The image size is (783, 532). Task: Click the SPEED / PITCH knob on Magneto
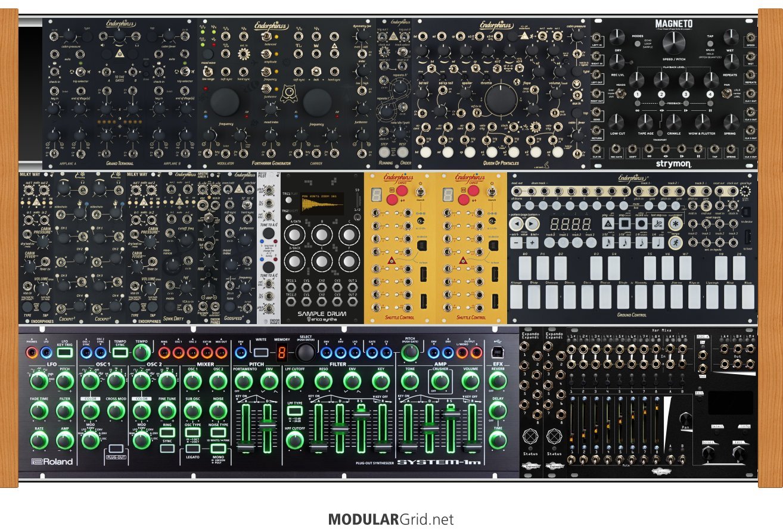pos(674,44)
